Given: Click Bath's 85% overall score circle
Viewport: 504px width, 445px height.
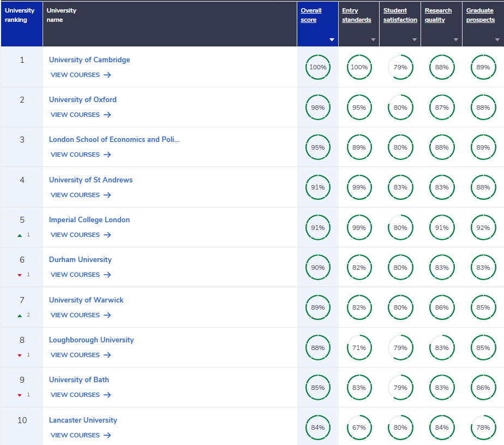Looking at the screenshot, I should tap(318, 388).
